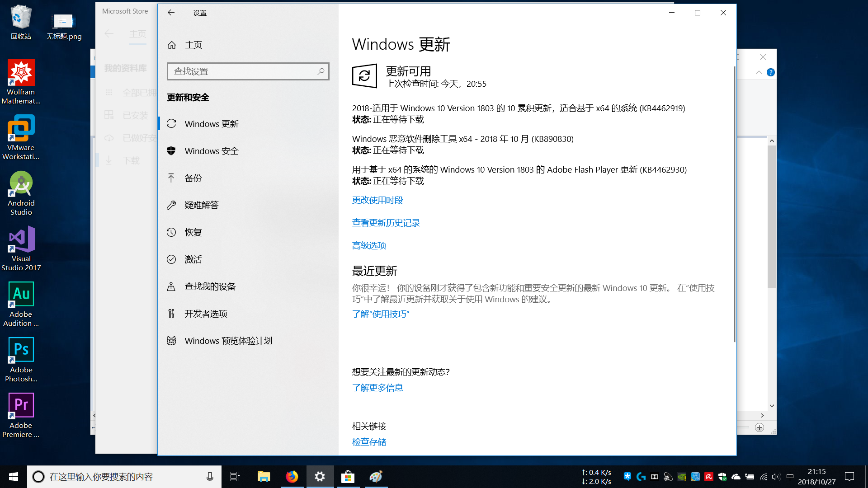This screenshot has width=868, height=488.
Task: Click zoom-in plus button in background window
Action: point(759,427)
